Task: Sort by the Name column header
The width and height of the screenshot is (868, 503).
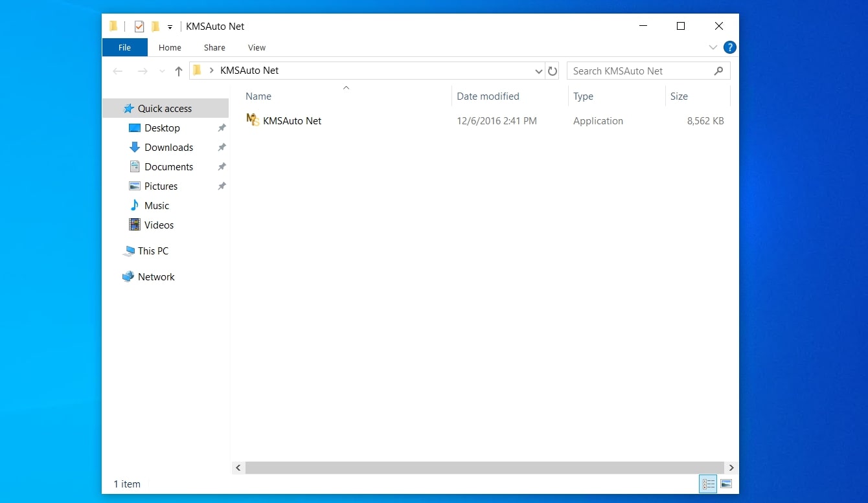Action: 258,96
